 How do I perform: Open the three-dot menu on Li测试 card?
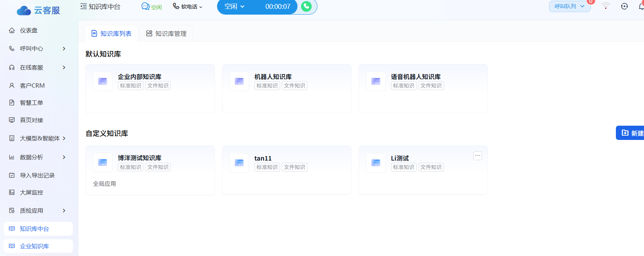point(477,156)
